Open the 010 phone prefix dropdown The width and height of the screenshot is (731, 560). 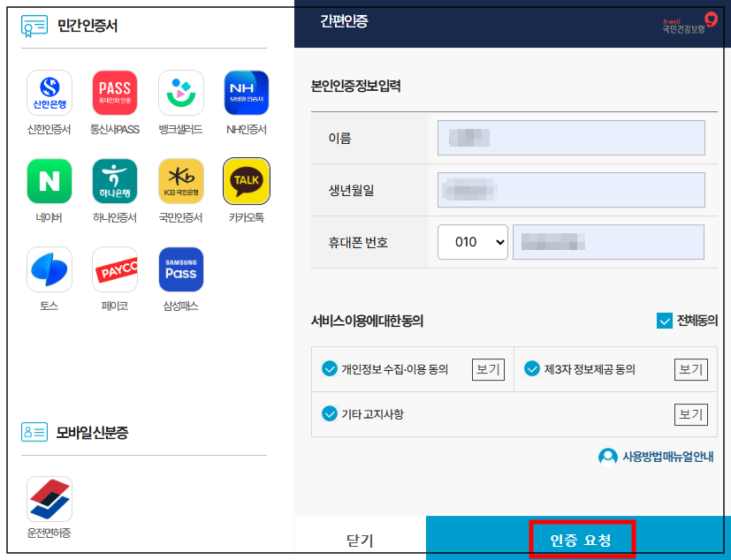tap(473, 242)
